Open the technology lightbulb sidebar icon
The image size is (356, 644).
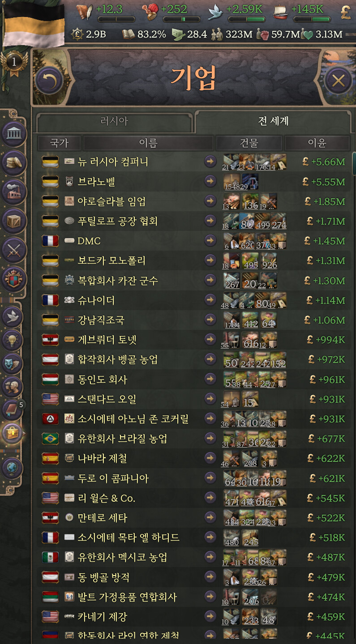point(13,340)
